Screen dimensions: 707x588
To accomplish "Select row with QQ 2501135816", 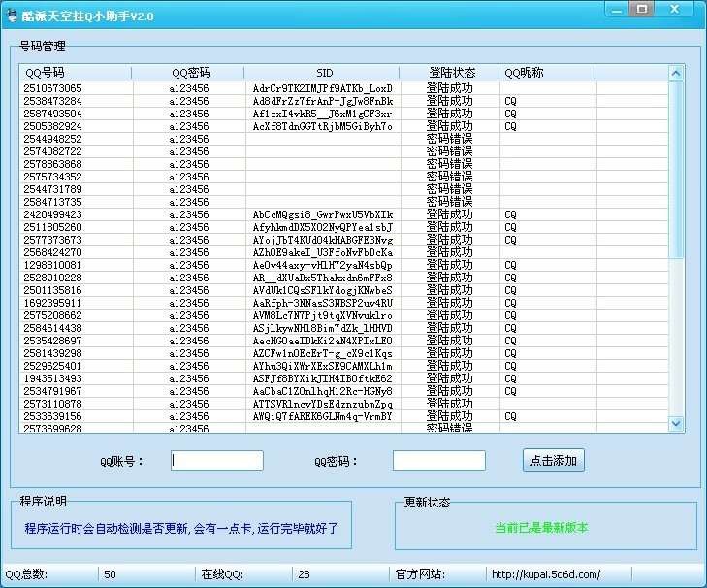I will click(344, 291).
